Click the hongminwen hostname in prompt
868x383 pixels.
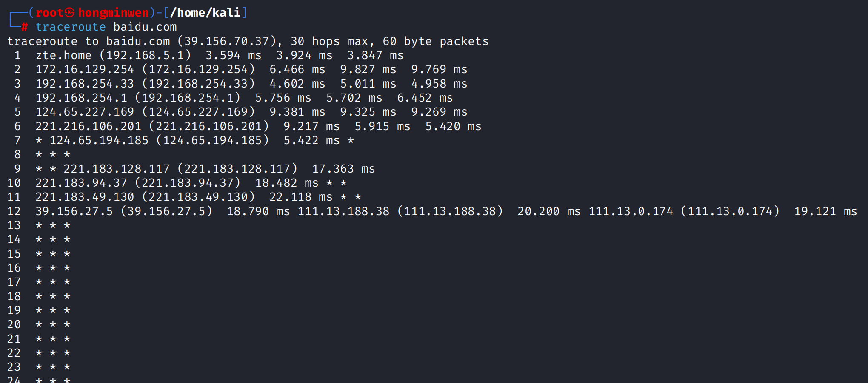pos(114,13)
